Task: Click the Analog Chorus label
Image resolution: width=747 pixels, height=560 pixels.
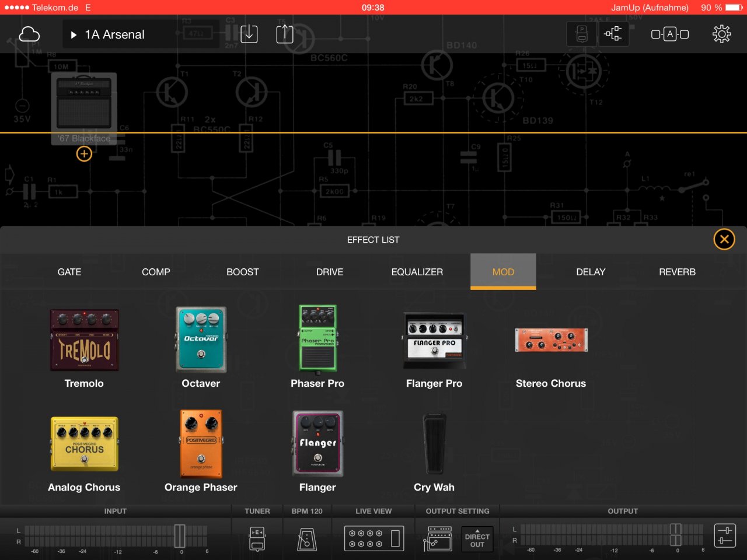Action: tap(84, 487)
